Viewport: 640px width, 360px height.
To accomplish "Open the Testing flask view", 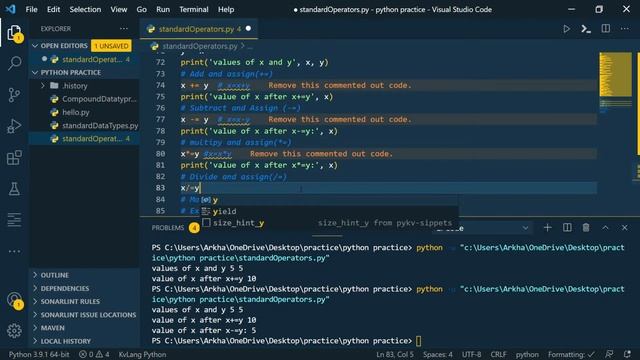I will pos(14,189).
